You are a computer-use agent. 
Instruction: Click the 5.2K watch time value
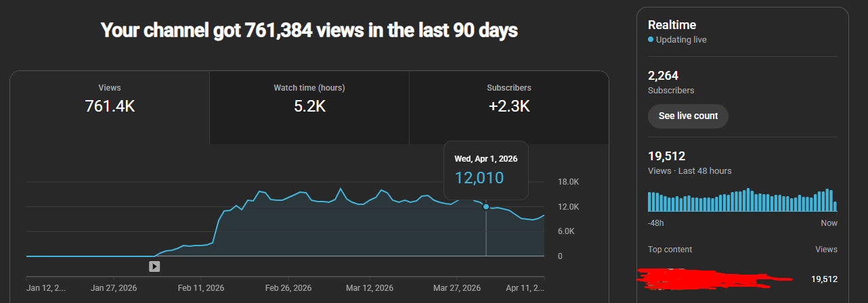[x=309, y=106]
